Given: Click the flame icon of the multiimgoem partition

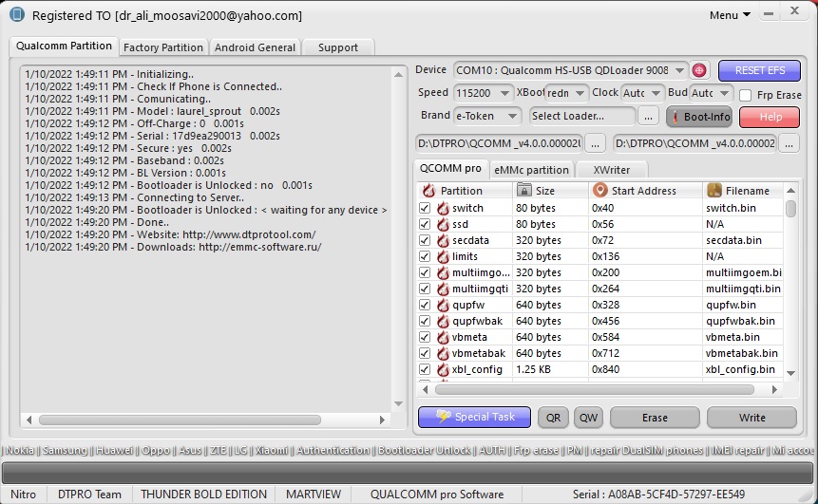Looking at the screenshot, I should [x=443, y=272].
